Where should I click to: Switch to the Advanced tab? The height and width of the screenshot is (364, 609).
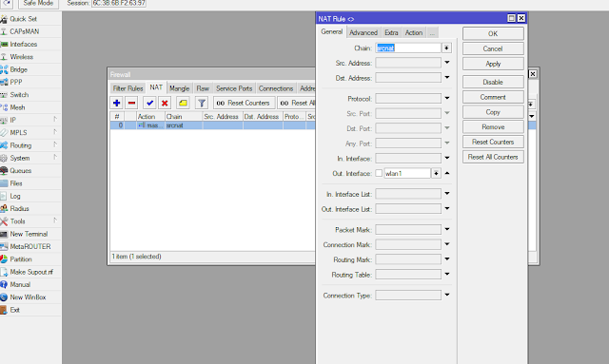point(363,33)
